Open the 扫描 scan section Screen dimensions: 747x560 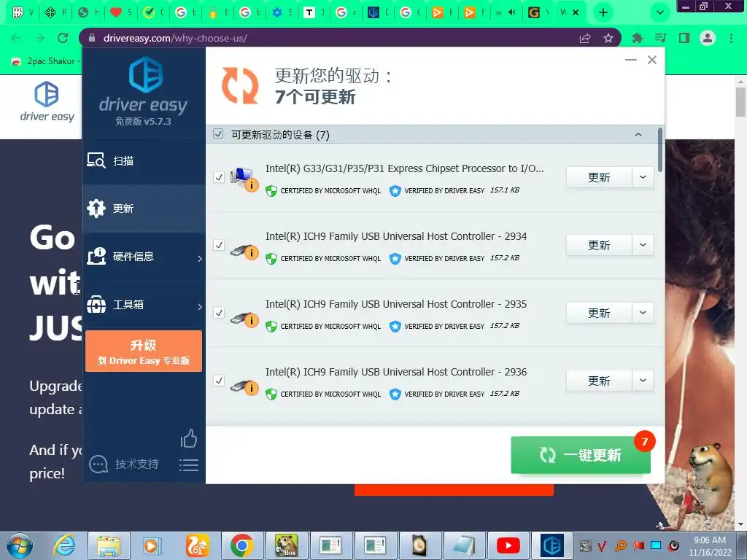pyautogui.click(x=144, y=161)
